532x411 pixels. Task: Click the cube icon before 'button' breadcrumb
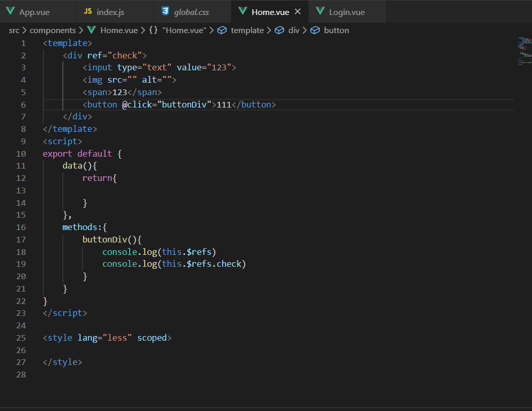point(315,30)
